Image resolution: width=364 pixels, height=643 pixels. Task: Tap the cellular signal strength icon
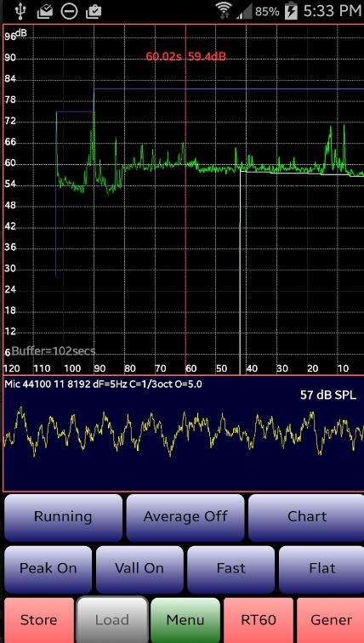pos(244,12)
